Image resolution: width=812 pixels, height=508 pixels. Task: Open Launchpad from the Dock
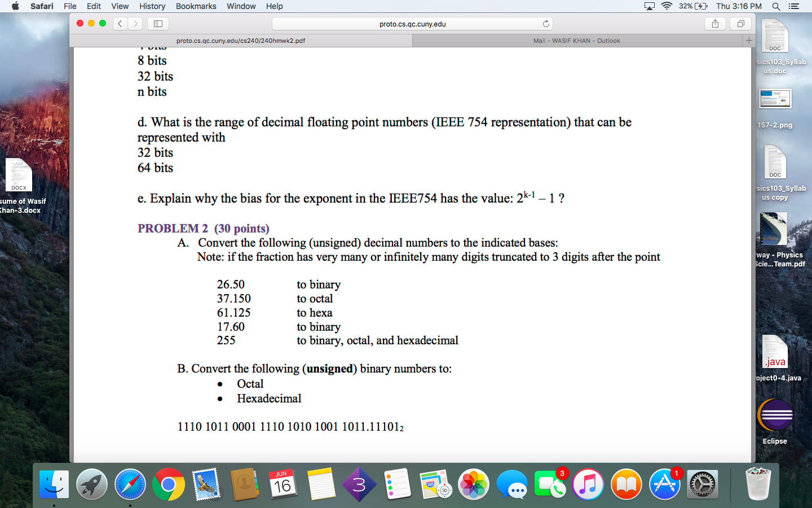[90, 484]
